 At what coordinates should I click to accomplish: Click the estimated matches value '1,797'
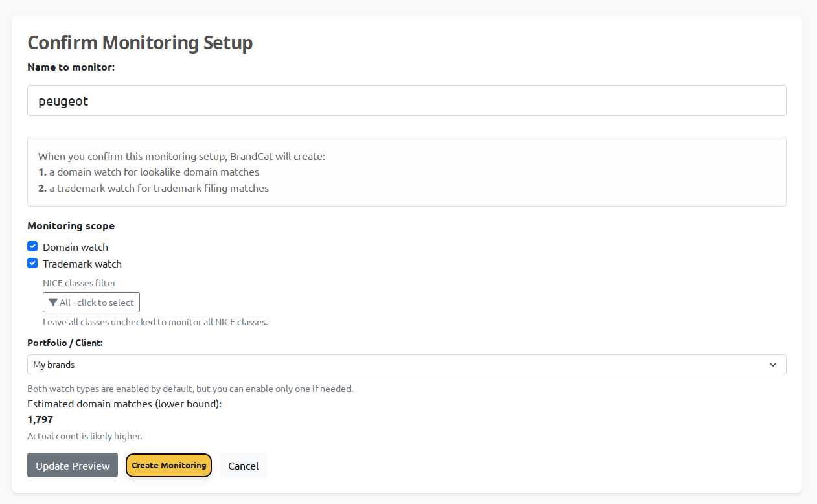pos(40,419)
